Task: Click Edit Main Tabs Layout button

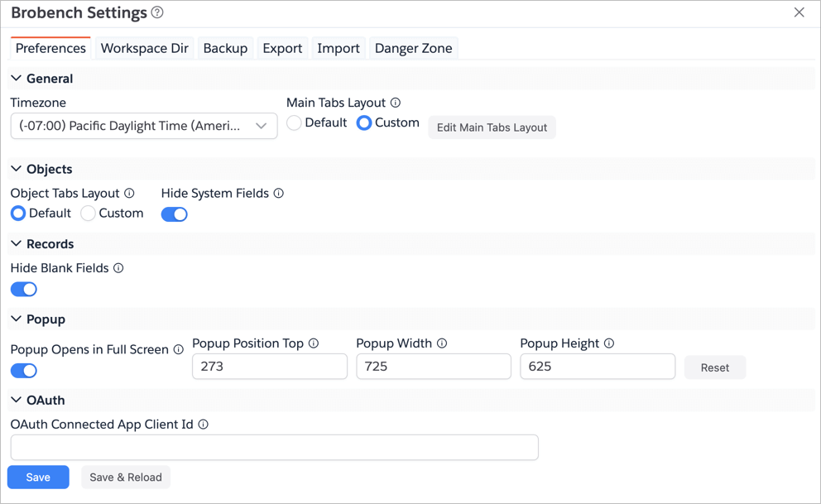Action: [x=492, y=127]
